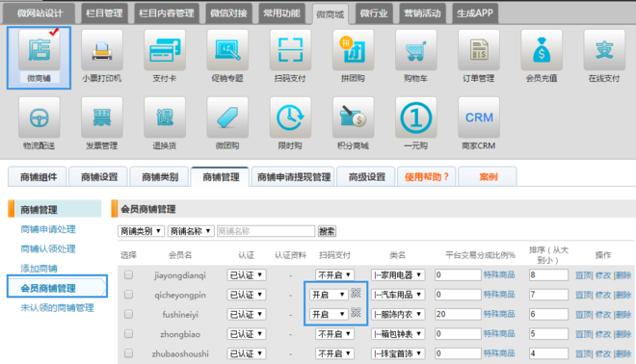Select the 物流配送 steering wheel icon

coord(39,117)
